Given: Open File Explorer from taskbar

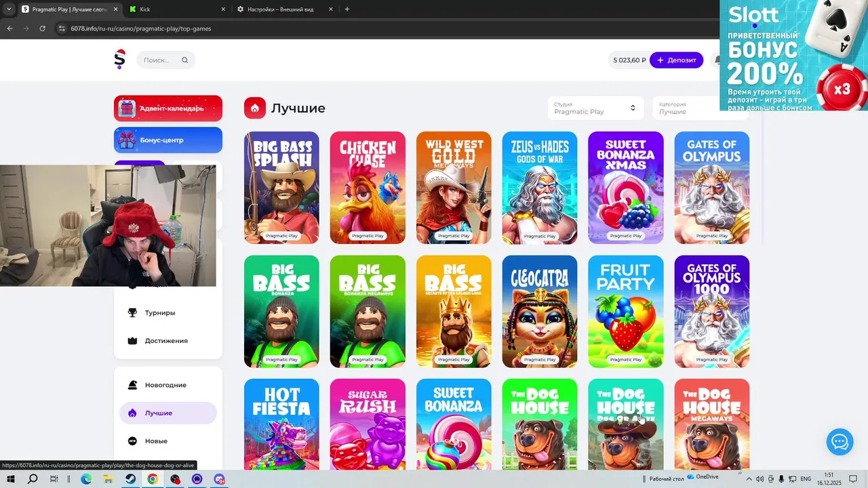Looking at the screenshot, I should (x=108, y=479).
